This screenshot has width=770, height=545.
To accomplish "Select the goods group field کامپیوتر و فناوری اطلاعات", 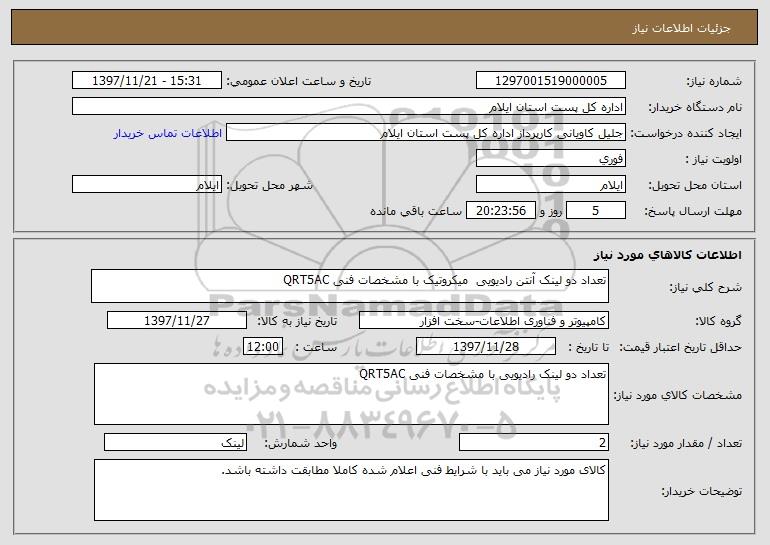I will (x=484, y=321).
